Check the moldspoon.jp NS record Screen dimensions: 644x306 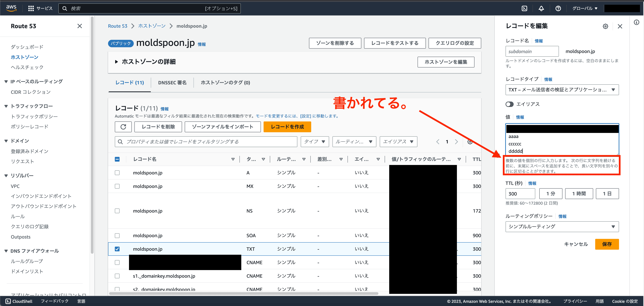(117, 211)
